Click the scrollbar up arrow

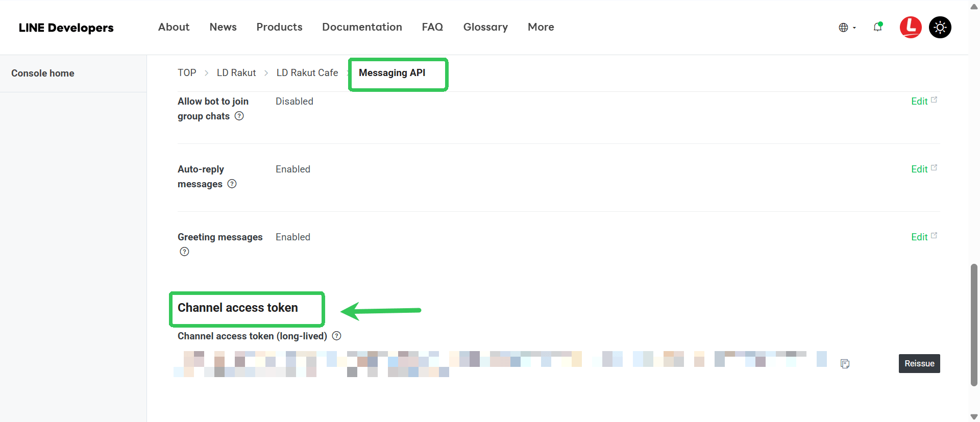(x=974, y=7)
